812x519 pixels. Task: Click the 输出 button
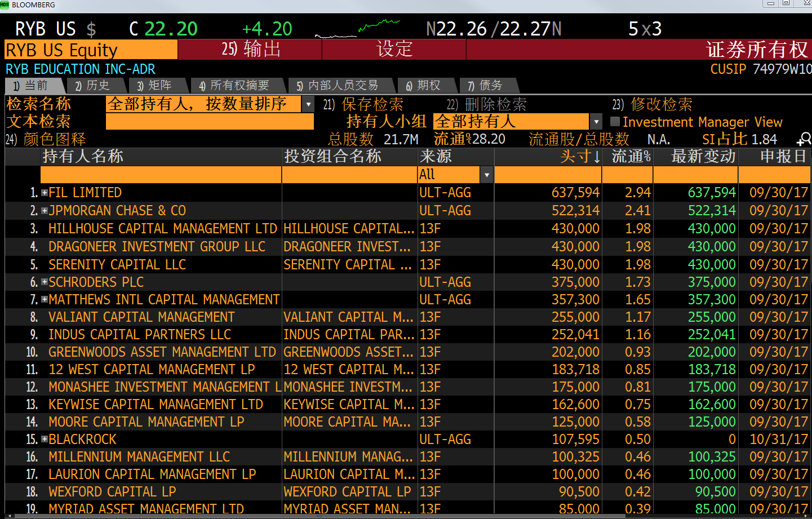[x=250, y=49]
